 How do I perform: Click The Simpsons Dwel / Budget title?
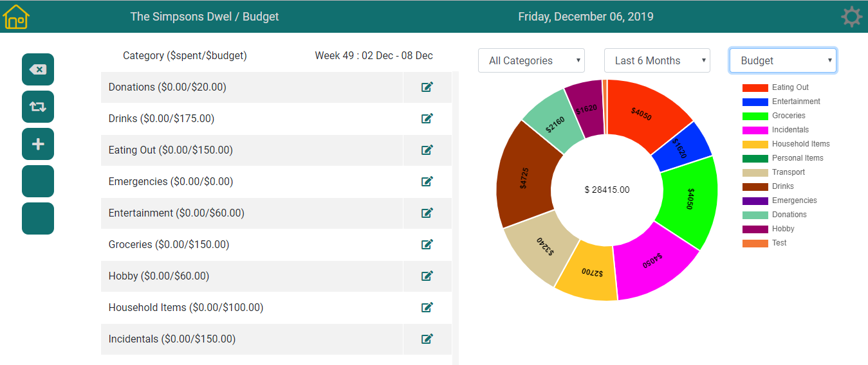click(205, 17)
